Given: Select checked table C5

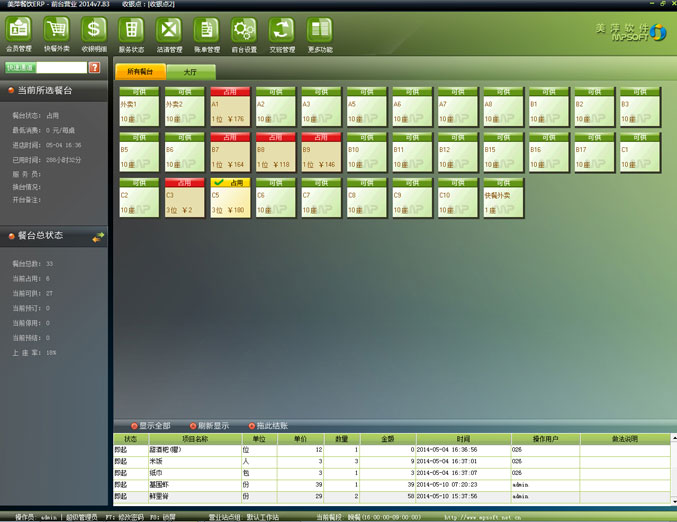Looking at the screenshot, I should (230, 198).
